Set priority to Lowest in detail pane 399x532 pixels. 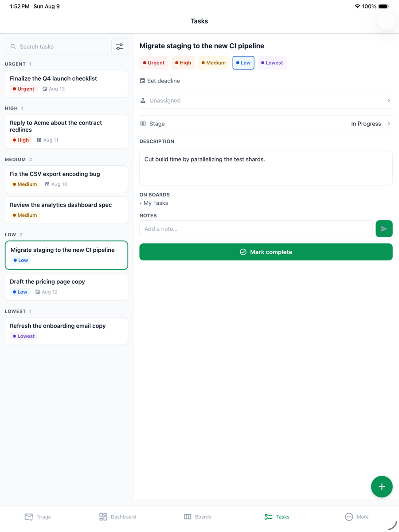tap(272, 63)
